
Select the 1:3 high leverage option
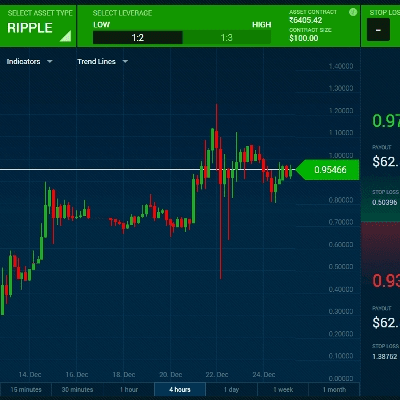[227, 38]
